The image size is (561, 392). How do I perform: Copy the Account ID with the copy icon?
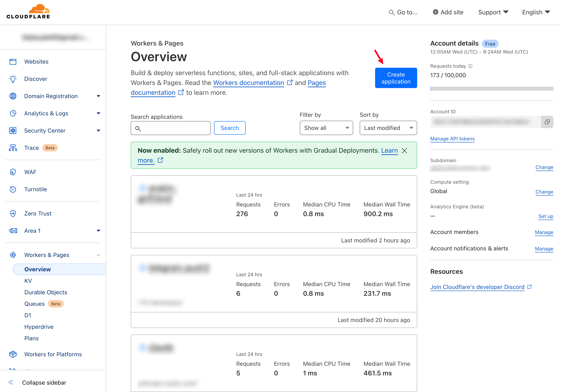point(547,122)
